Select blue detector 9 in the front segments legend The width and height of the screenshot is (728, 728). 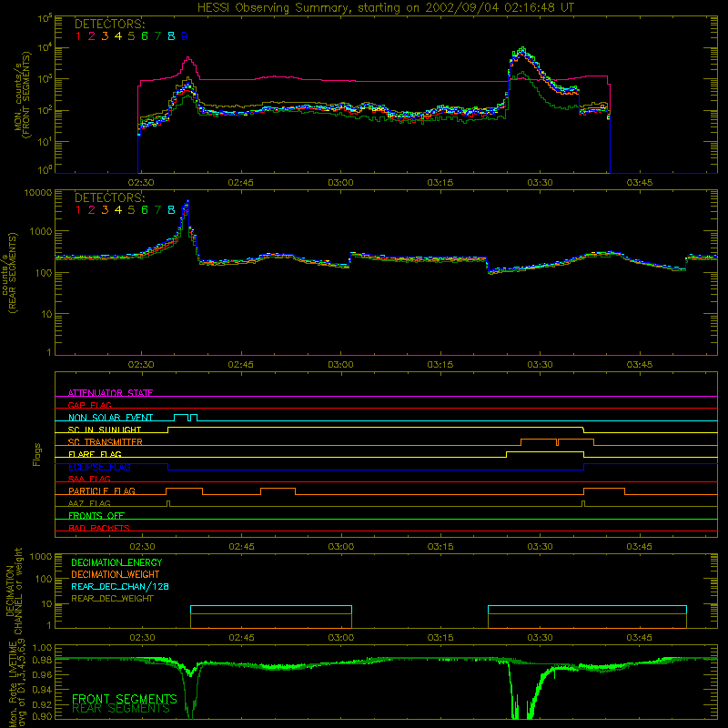[185, 36]
